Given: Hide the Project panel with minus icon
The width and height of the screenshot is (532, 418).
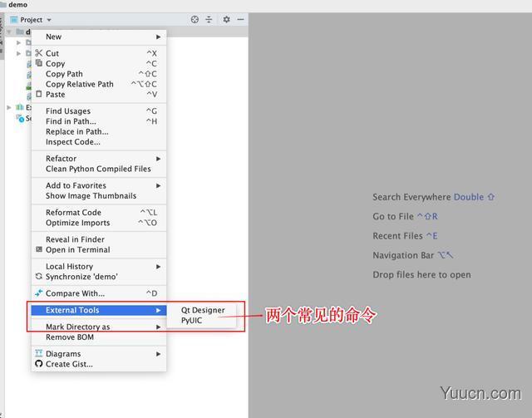Looking at the screenshot, I should tap(240, 20).
